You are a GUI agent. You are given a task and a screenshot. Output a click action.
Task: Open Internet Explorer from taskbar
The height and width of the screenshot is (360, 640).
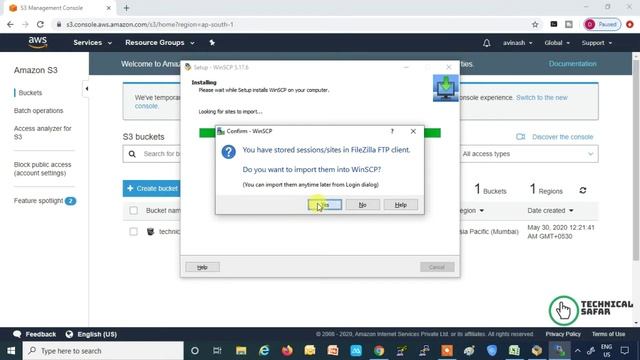coord(264,351)
